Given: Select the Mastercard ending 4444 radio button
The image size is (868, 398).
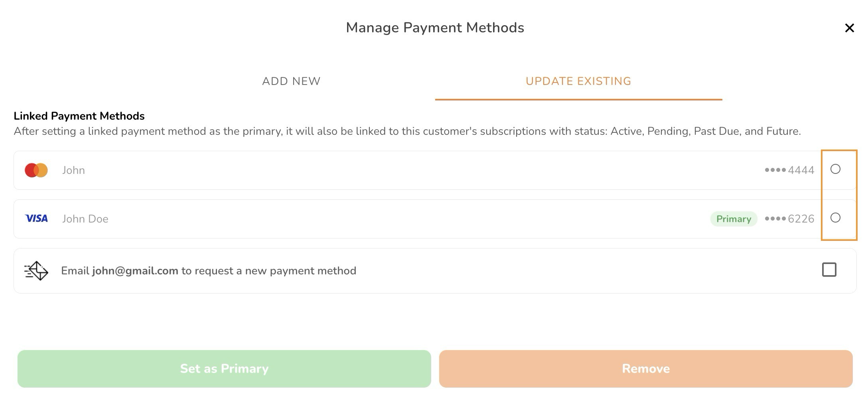Looking at the screenshot, I should point(835,169).
